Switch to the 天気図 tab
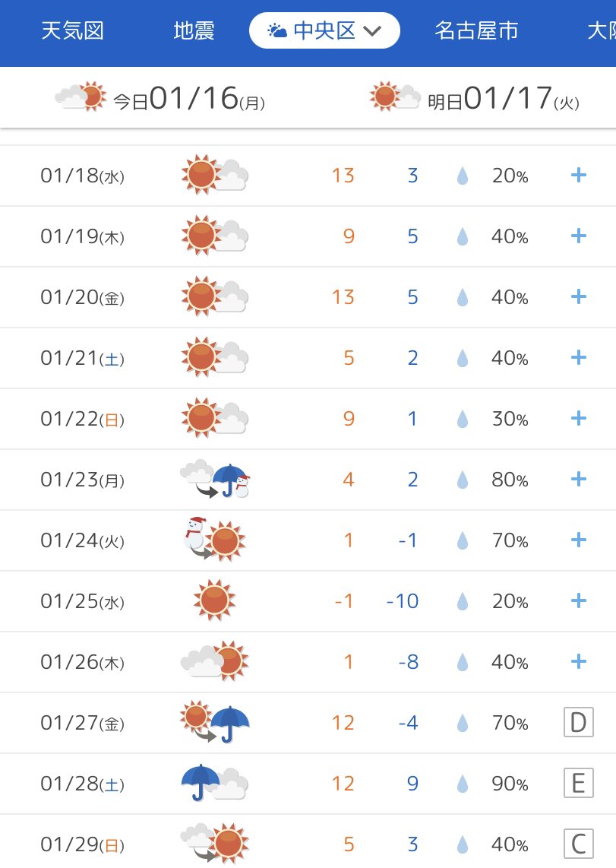The width and height of the screenshot is (616, 868). pos(72,30)
